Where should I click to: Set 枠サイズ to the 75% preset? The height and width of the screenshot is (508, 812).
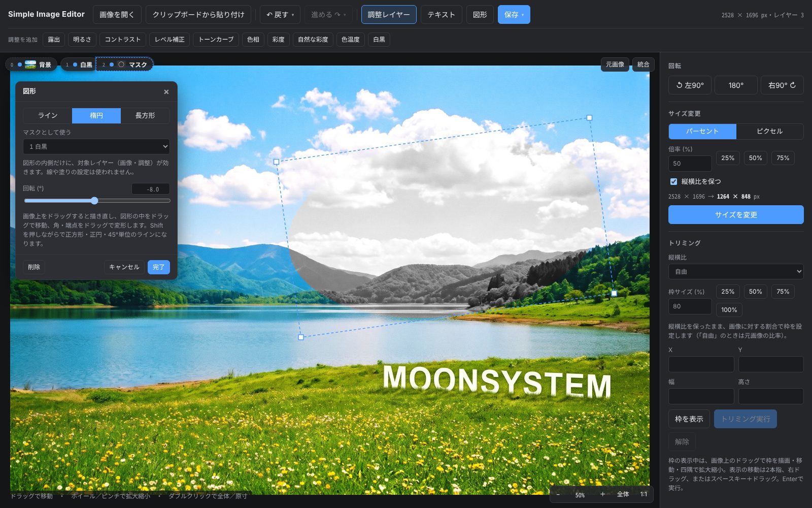coord(783,292)
